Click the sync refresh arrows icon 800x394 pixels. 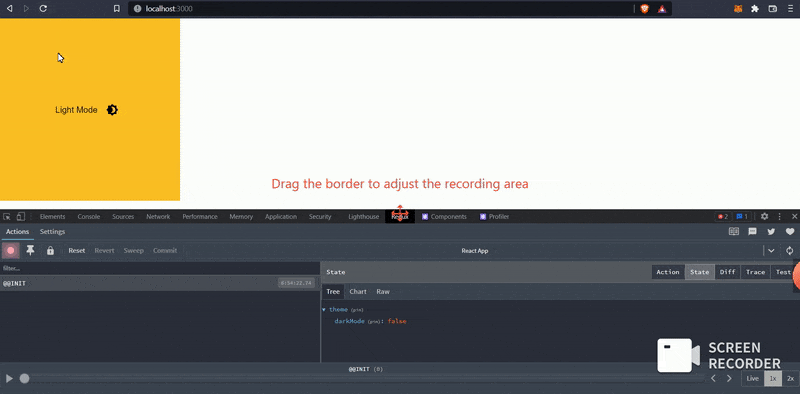pyautogui.click(x=790, y=251)
